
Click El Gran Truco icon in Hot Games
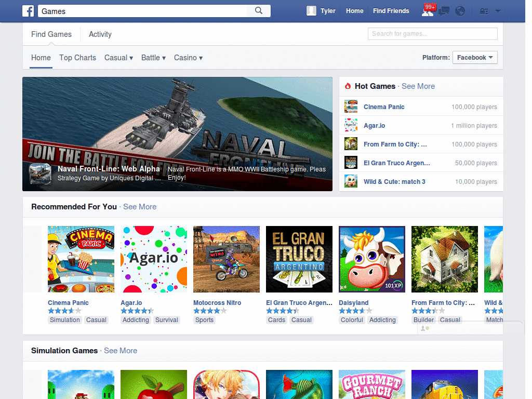[351, 163]
